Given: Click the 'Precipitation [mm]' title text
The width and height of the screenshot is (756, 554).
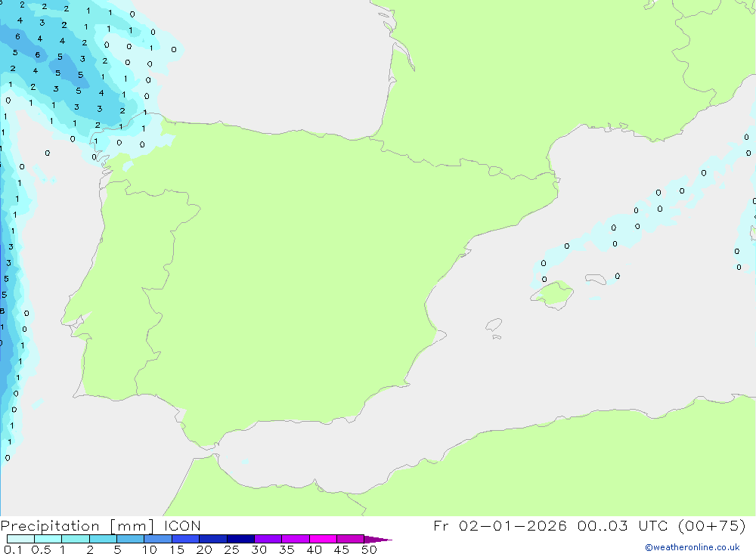Looking at the screenshot, I should [x=77, y=526].
